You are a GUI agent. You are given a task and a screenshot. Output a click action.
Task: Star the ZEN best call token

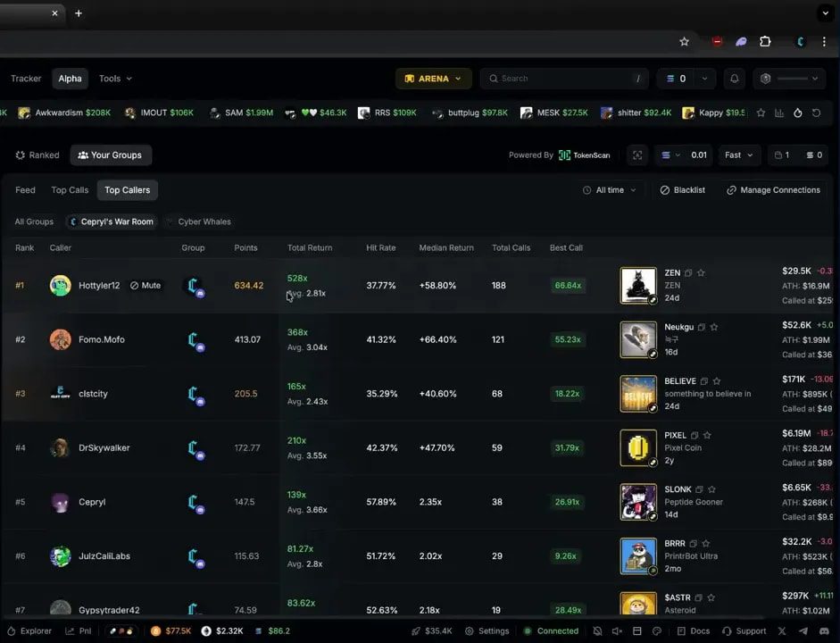tap(703, 271)
